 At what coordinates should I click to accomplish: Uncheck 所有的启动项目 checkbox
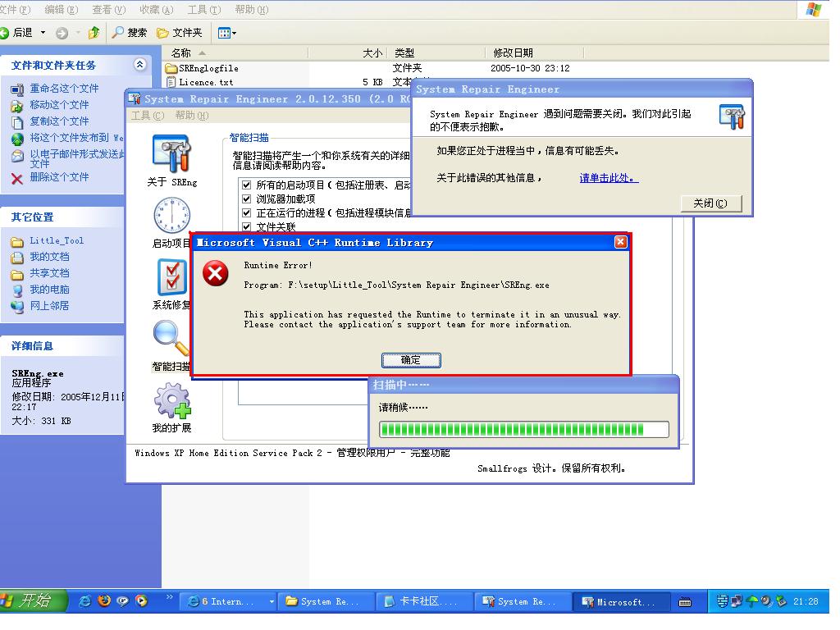click(246, 185)
